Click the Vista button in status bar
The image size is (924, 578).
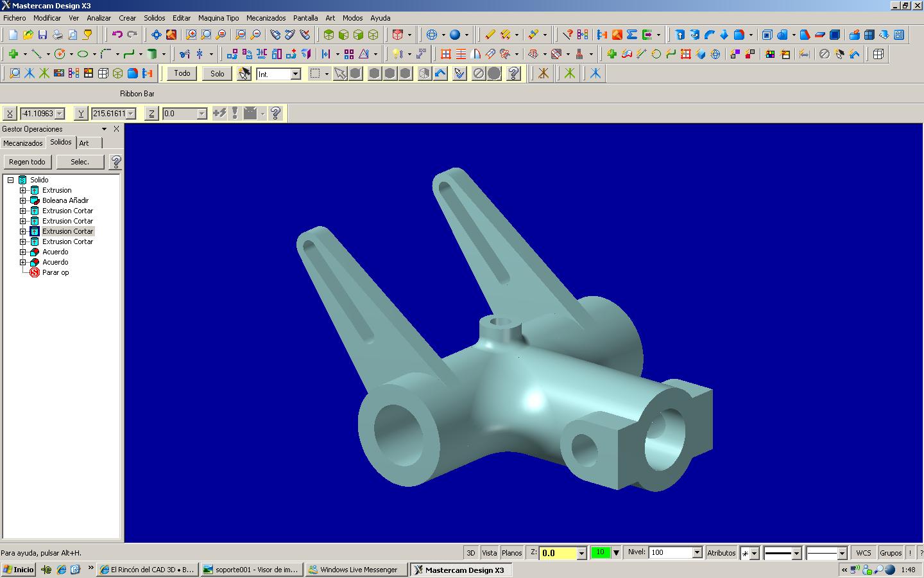490,552
